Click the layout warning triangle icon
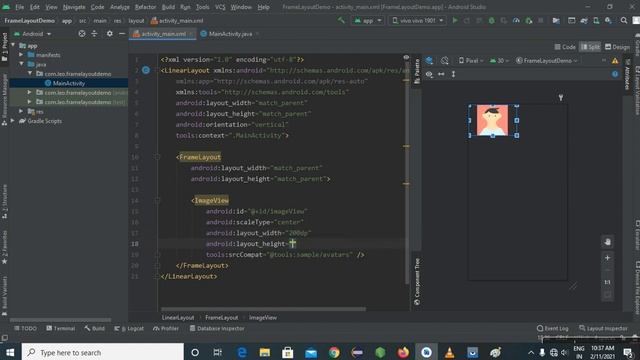The width and height of the screenshot is (640, 360). pyautogui.click(x=615, y=61)
